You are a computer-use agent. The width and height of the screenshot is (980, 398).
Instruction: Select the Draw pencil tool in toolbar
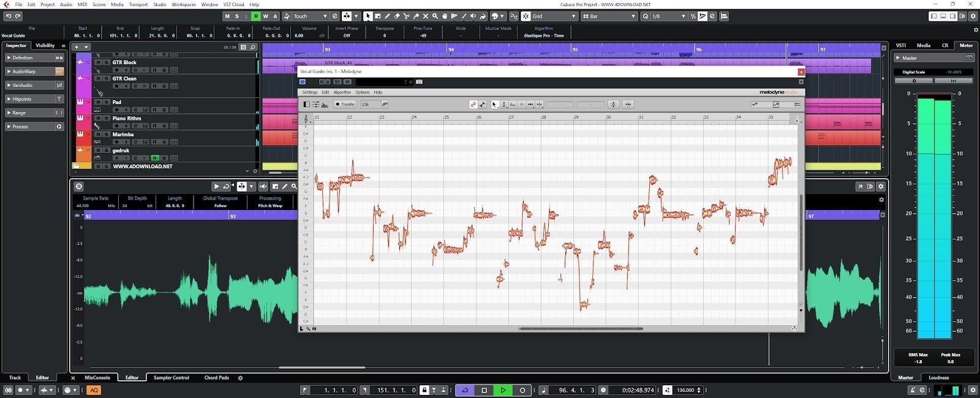[387, 16]
